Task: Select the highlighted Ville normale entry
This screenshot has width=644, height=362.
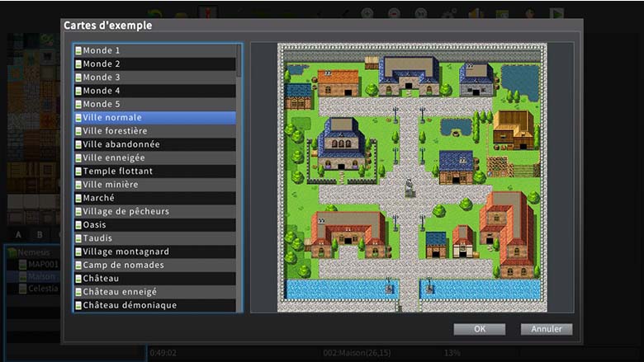Action: (112, 118)
